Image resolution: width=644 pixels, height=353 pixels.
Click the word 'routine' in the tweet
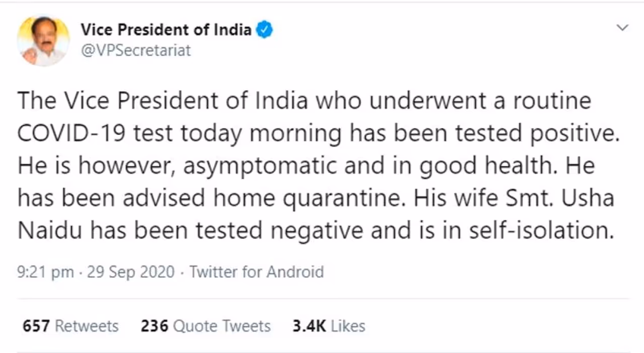[x=552, y=101]
